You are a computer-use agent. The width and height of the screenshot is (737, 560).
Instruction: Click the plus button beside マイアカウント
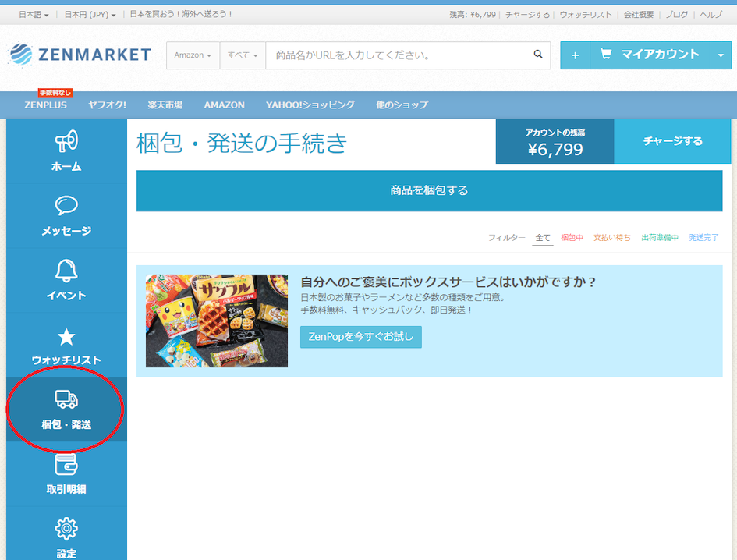575,55
